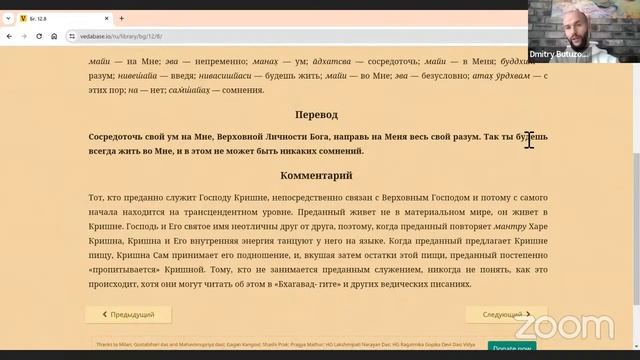Viewport: 640px width, 360px height.
Task: Go to the Следующий verse
Action: pyautogui.click(x=506, y=315)
